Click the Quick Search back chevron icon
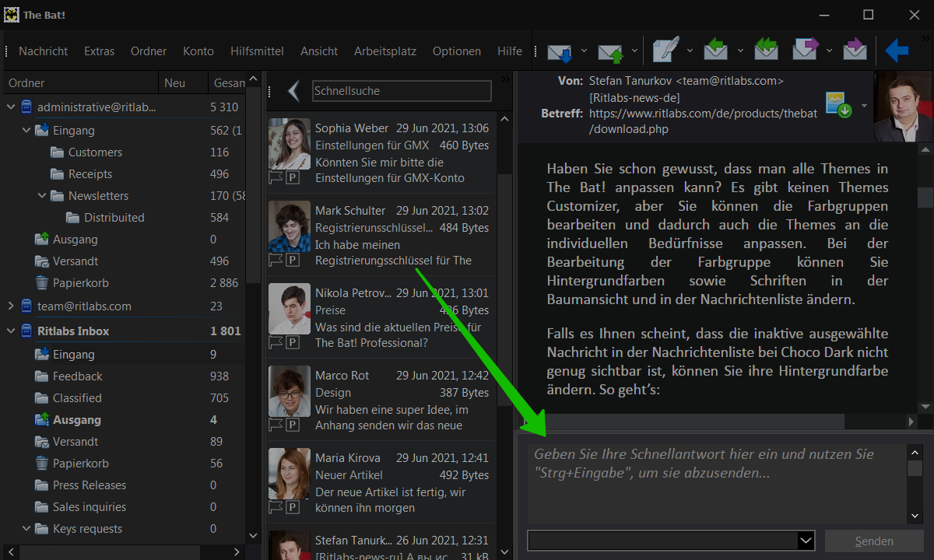The height and width of the screenshot is (560, 934). [293, 91]
